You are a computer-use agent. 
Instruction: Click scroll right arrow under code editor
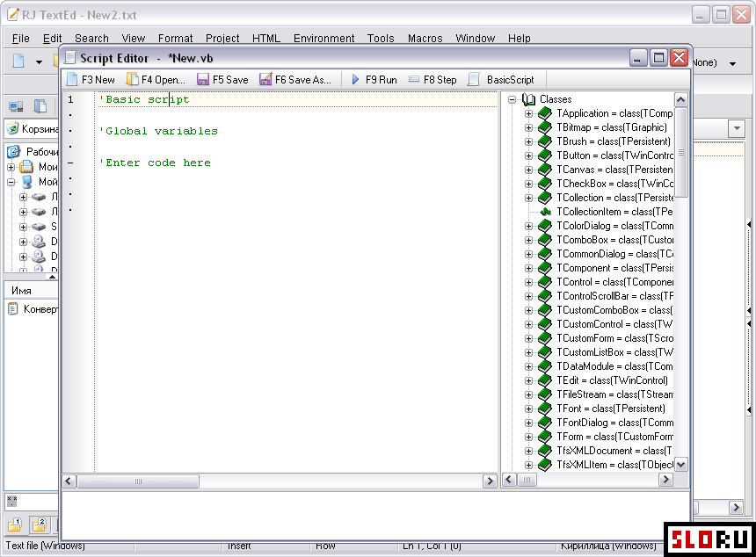tap(490, 481)
